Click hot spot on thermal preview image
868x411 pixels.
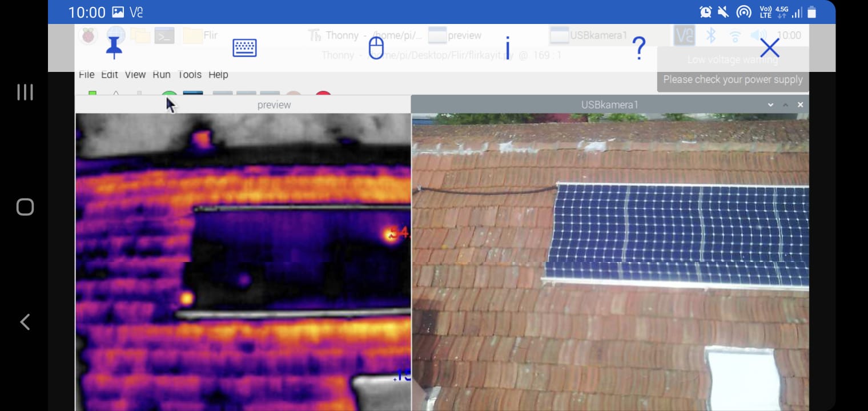click(391, 235)
